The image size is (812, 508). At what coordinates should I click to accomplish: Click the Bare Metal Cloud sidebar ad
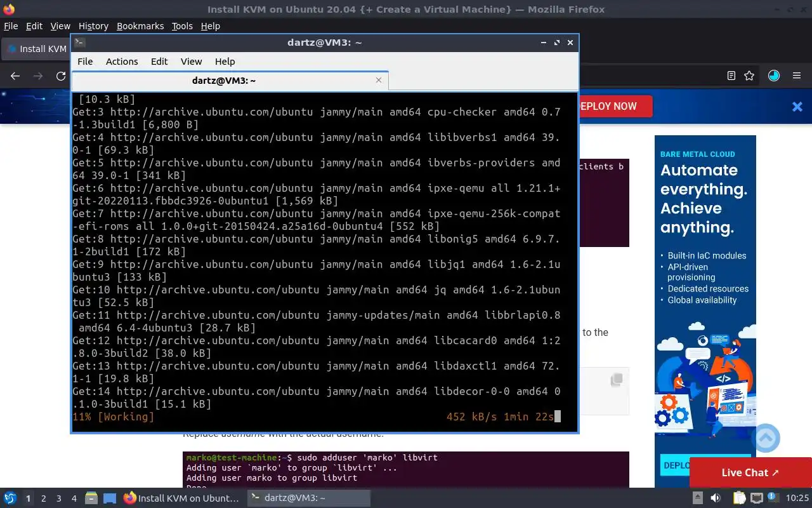coord(705,311)
